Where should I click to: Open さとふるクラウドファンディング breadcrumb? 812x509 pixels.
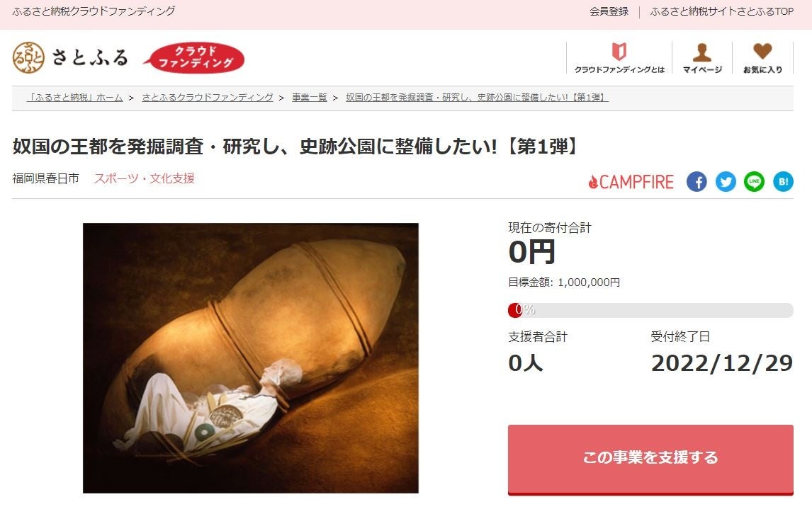point(208,97)
